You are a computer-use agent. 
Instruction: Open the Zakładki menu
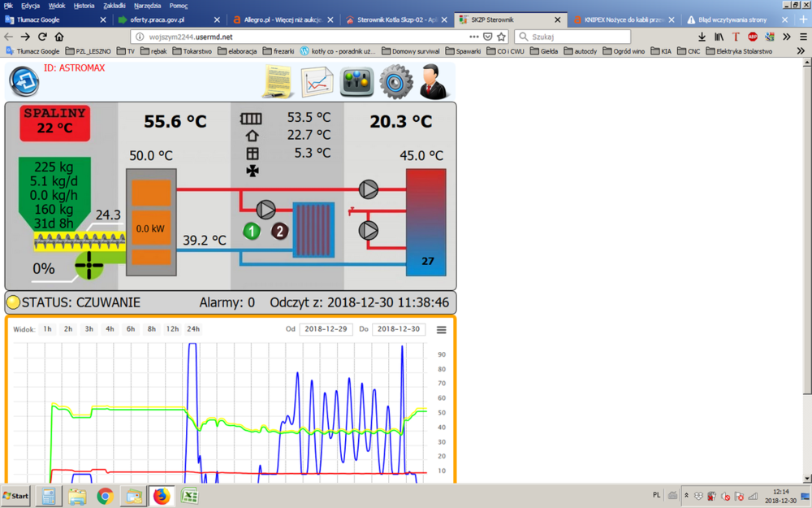pos(114,6)
